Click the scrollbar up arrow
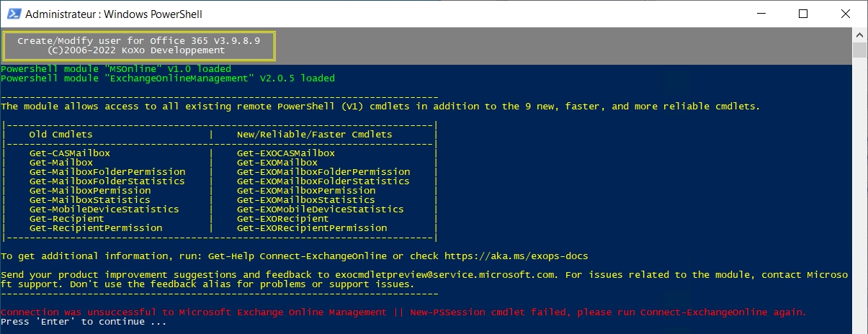 point(859,35)
